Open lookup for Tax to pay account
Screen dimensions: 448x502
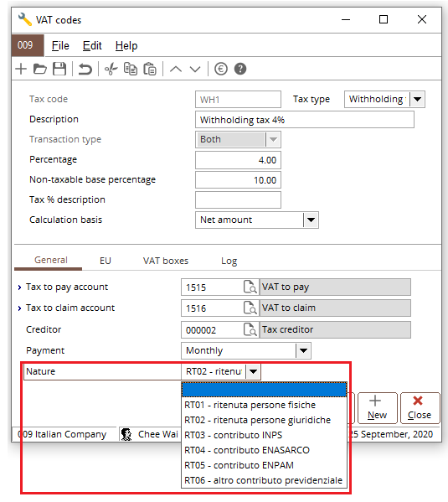[250, 287]
